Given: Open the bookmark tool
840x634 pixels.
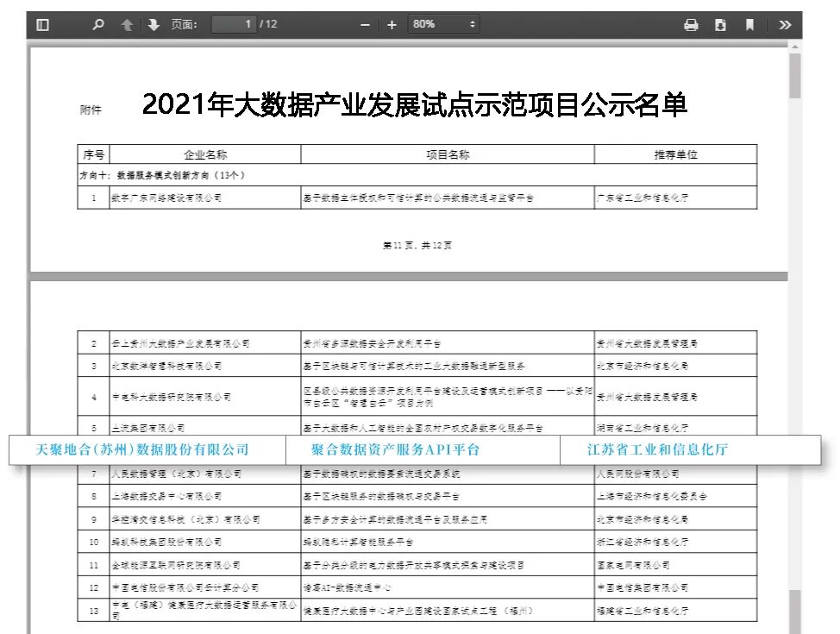Looking at the screenshot, I should pyautogui.click(x=749, y=24).
